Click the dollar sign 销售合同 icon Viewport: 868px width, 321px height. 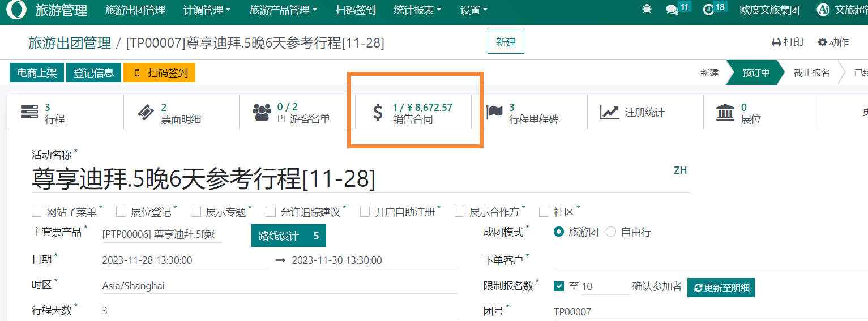tap(378, 113)
